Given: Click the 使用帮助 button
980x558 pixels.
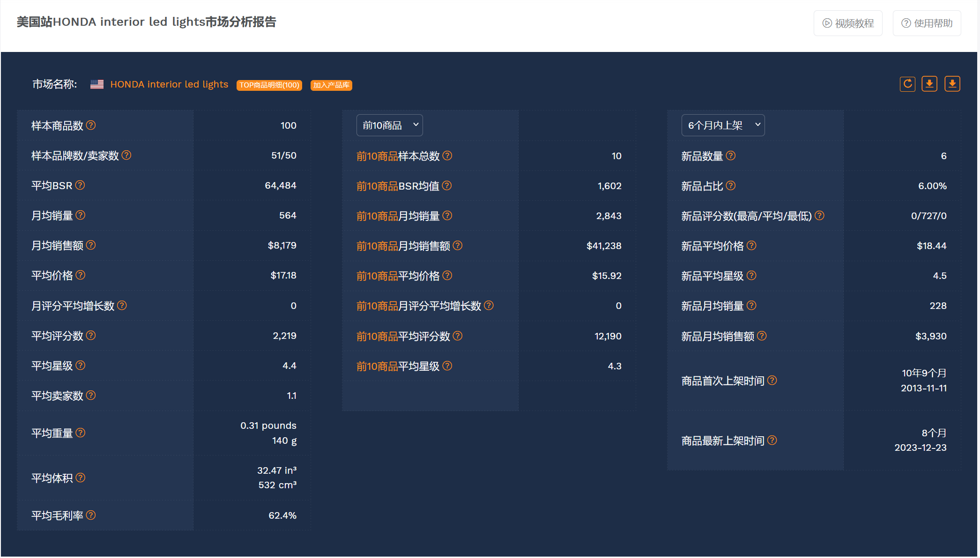Looking at the screenshot, I should coord(927,23).
